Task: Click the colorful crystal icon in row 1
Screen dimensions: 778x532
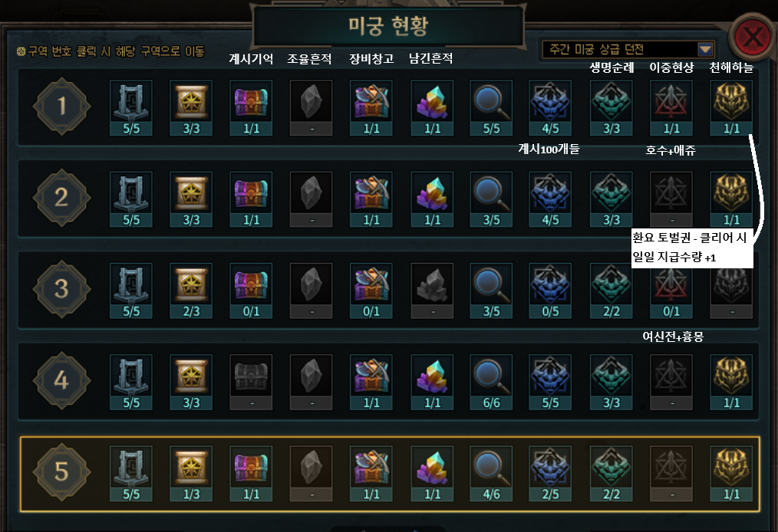Action: click(x=432, y=107)
